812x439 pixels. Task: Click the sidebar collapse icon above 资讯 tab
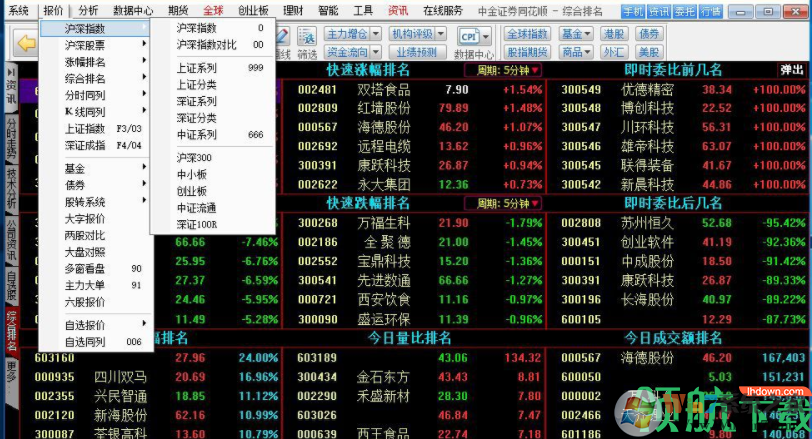(x=10, y=70)
